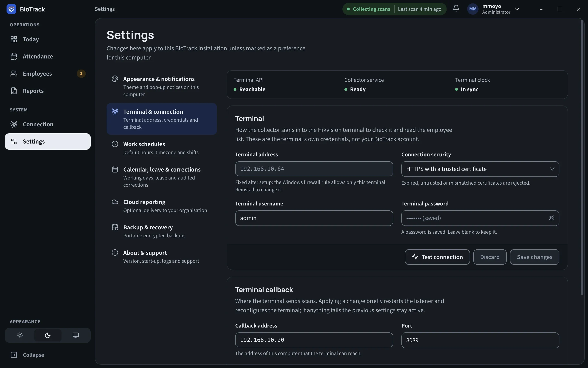The image size is (588, 368).
Task: Click the Terminal address field
Action: pos(314,169)
